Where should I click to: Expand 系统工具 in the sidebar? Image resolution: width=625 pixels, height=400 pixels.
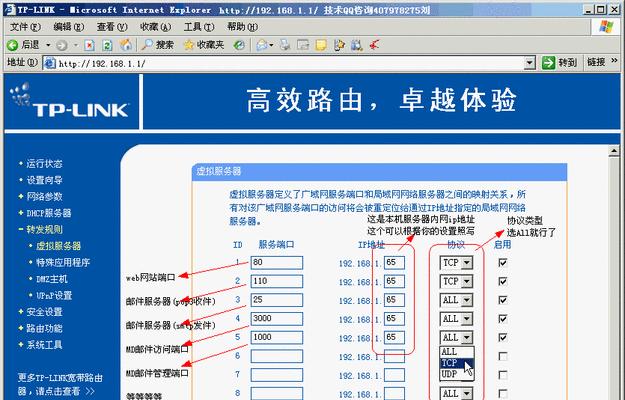(x=44, y=345)
